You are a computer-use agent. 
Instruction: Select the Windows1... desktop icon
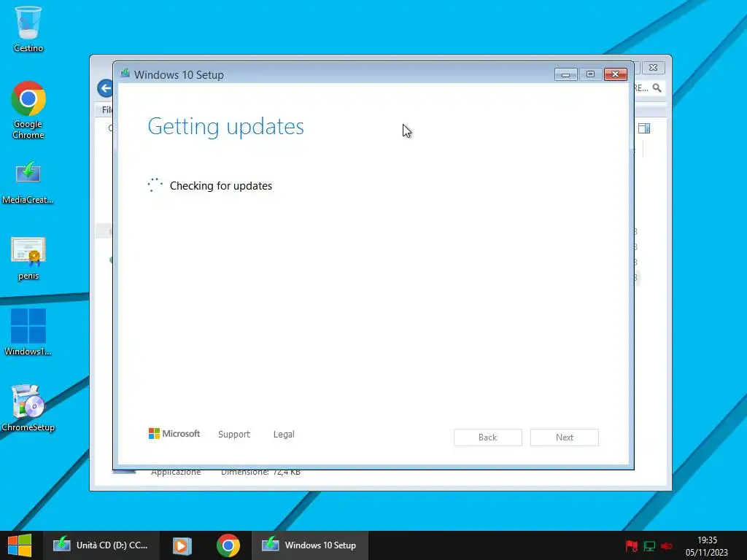(28, 332)
